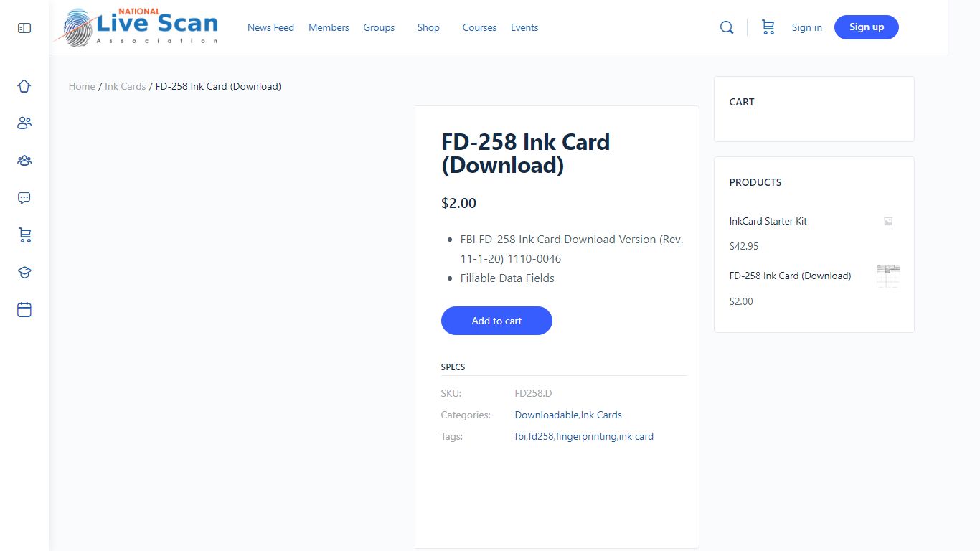Open the ink card tag link
This screenshot has height=551, width=980.
636,436
